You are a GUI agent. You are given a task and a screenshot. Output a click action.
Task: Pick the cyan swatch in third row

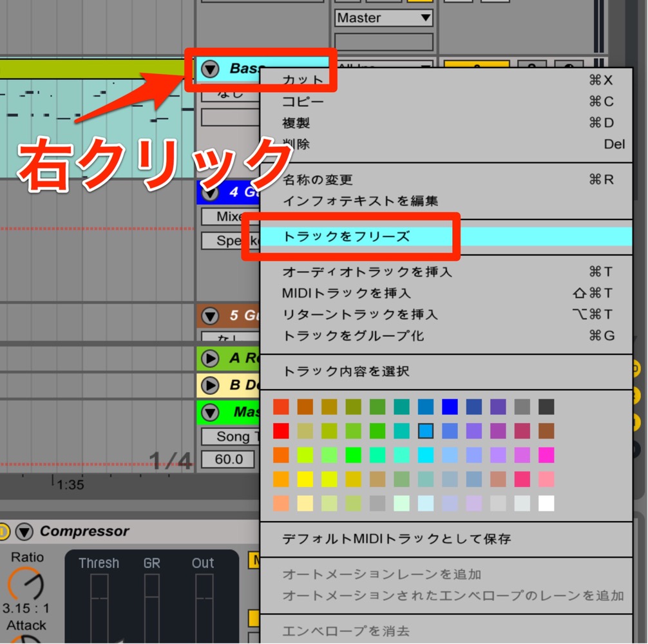coord(426,455)
